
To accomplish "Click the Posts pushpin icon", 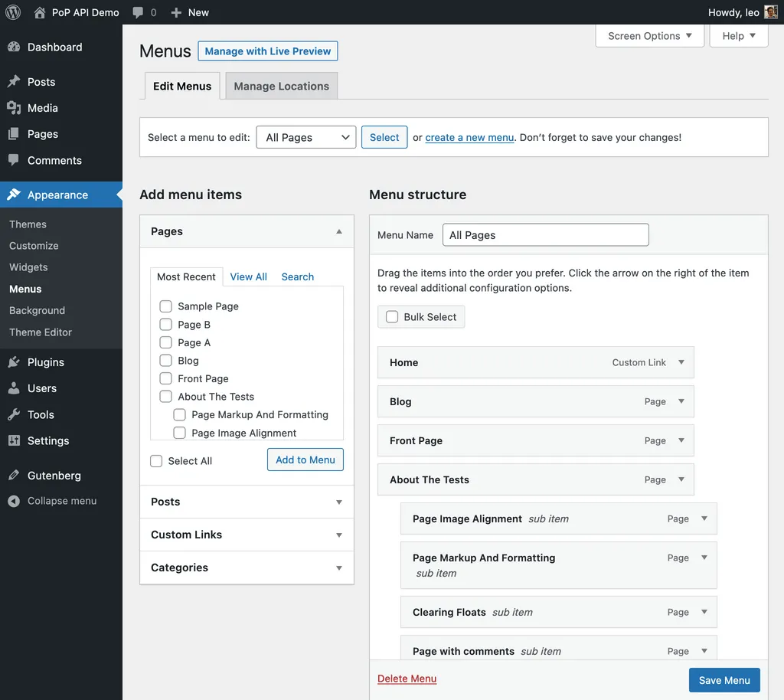I will click(x=14, y=81).
